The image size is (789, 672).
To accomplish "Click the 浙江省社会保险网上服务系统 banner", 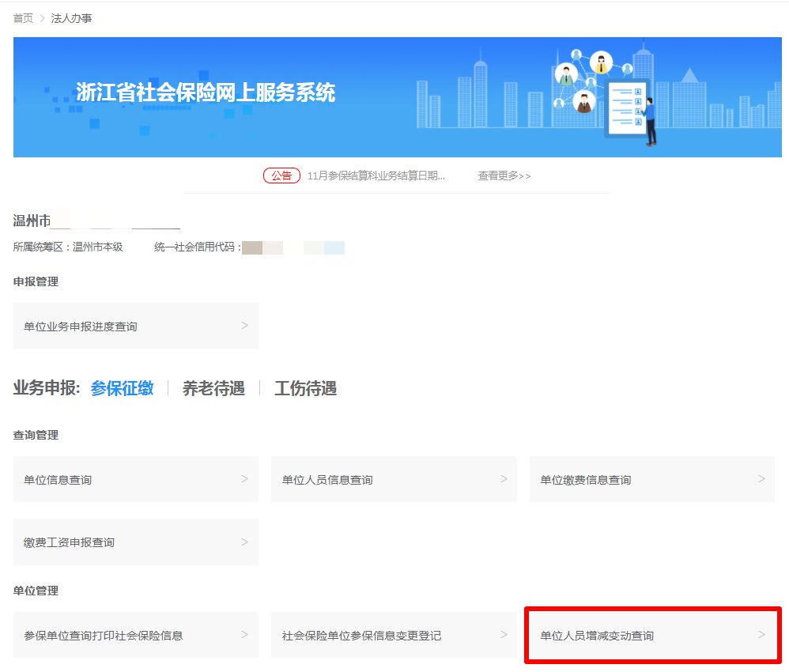I will click(206, 93).
